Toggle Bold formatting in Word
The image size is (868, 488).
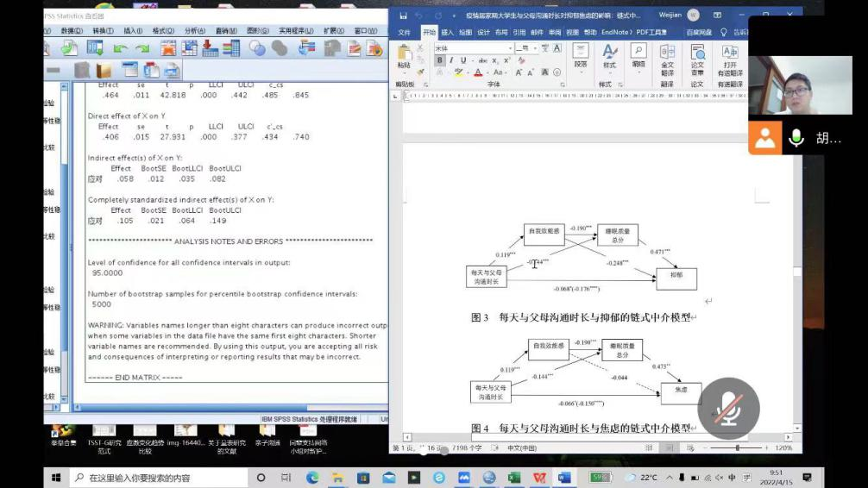[440, 60]
